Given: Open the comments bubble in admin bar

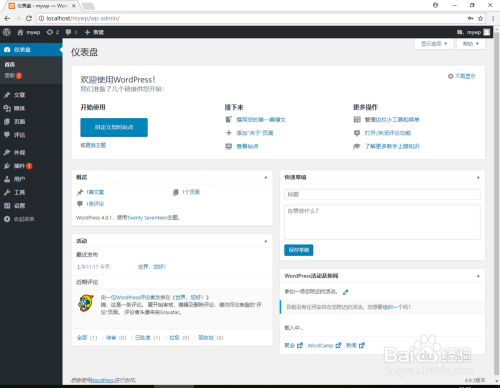Looking at the screenshot, I should [72, 32].
